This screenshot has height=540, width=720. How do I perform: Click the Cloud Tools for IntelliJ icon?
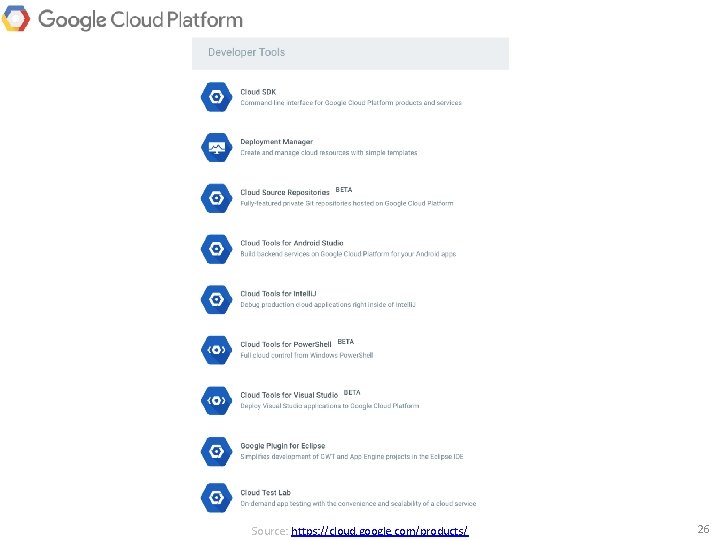(x=216, y=299)
